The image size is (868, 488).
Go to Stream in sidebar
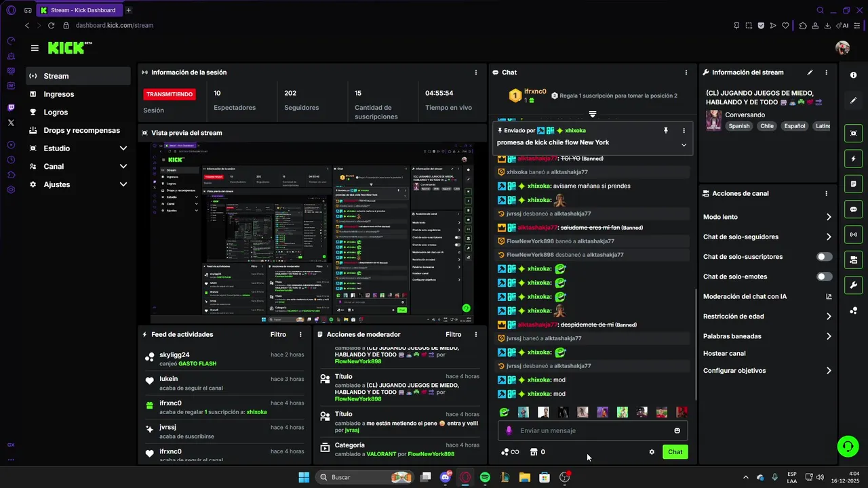(78, 76)
